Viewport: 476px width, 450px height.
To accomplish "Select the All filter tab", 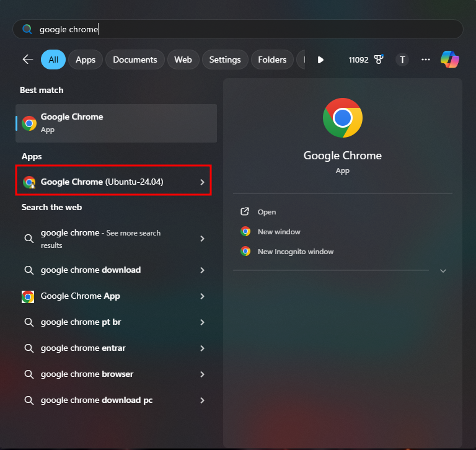I will click(53, 60).
